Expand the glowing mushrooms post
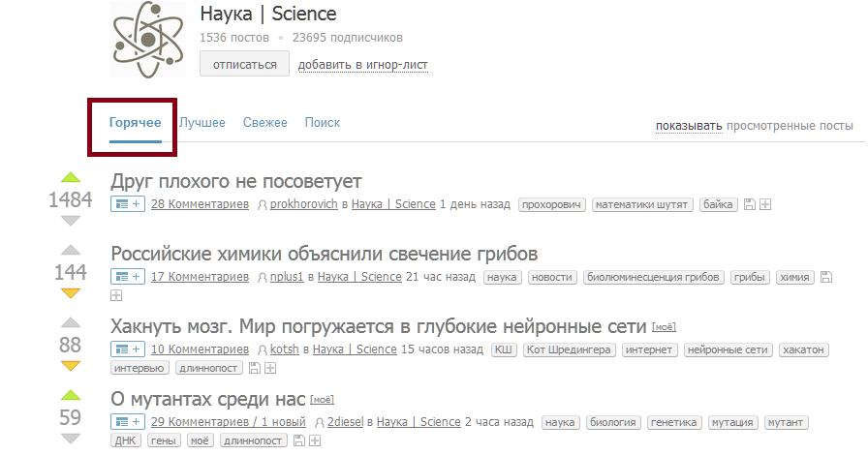This screenshot has width=868, height=455. click(x=128, y=277)
